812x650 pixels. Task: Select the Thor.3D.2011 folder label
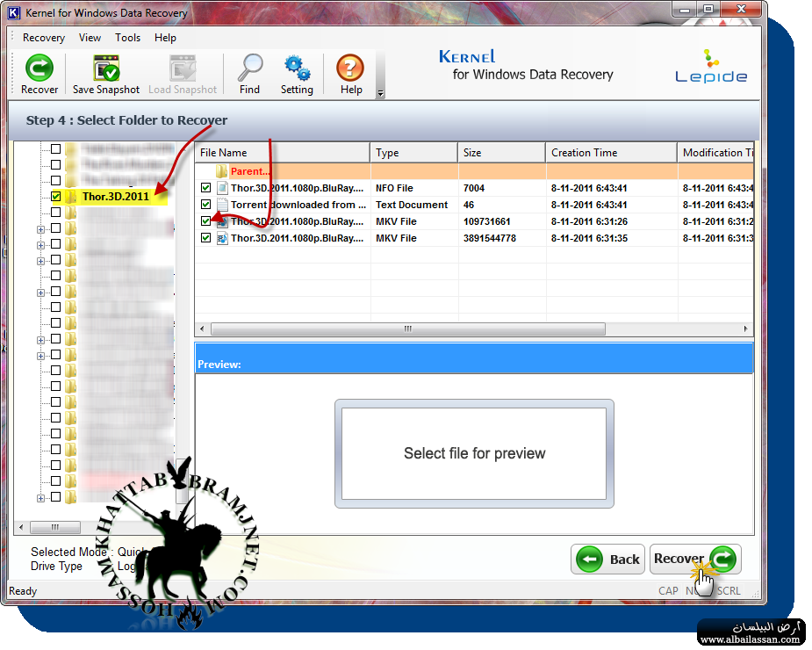[116, 197]
